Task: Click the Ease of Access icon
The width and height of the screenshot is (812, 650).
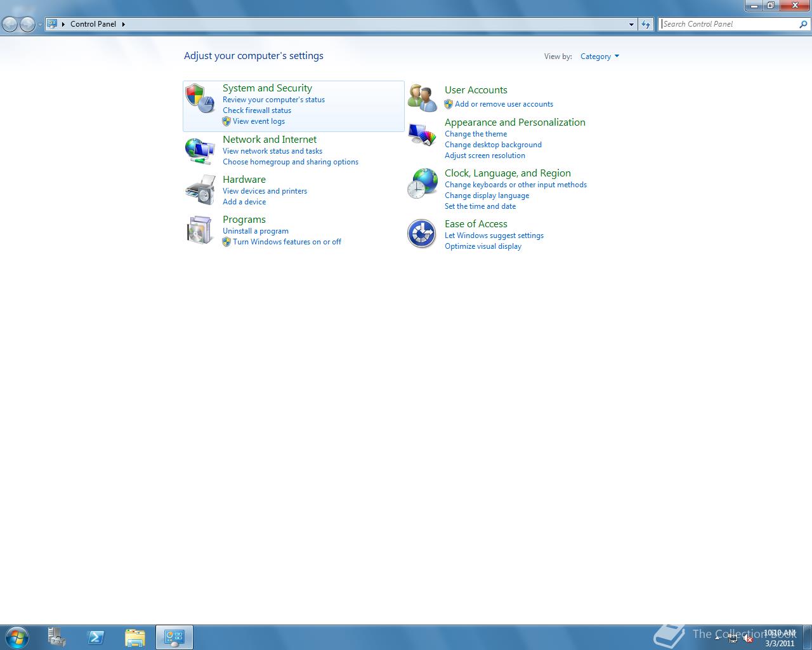Action: tap(422, 234)
